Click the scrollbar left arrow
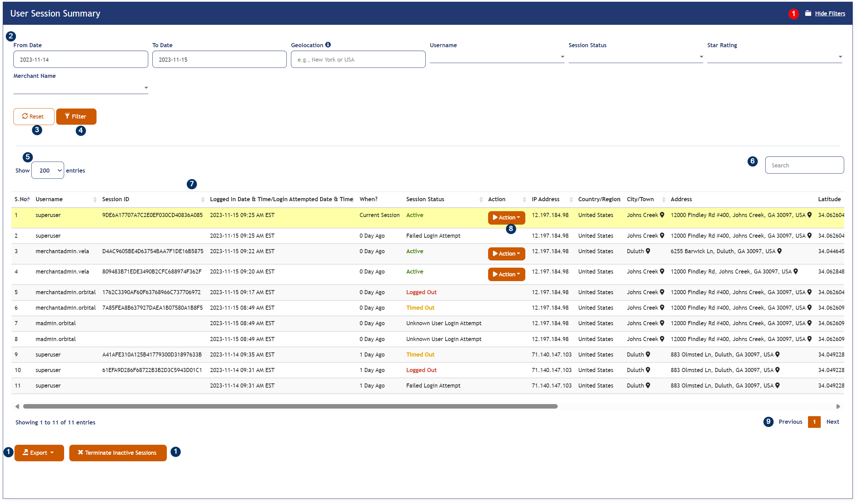Viewport: 859px width, 504px height. [x=17, y=407]
